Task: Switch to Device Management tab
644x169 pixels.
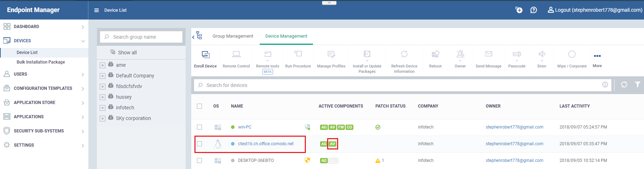Action: coord(286,36)
